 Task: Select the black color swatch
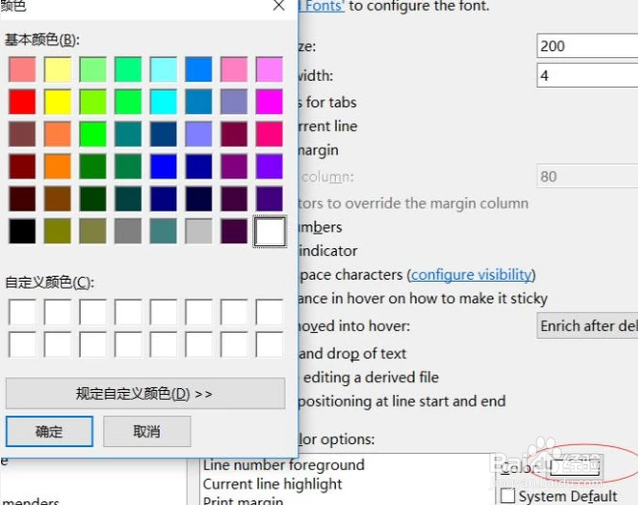pos(22,231)
